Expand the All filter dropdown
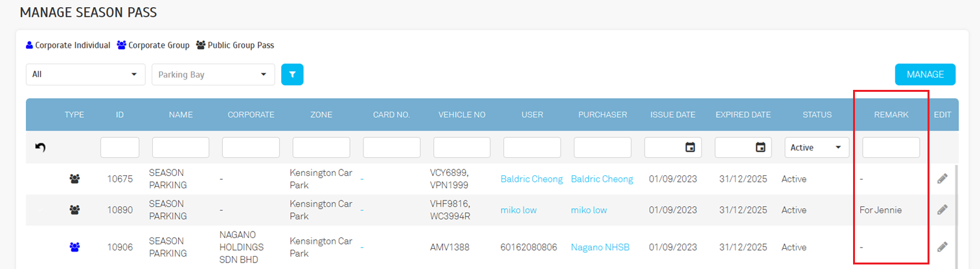The height and width of the screenshot is (269, 980). pos(85,74)
